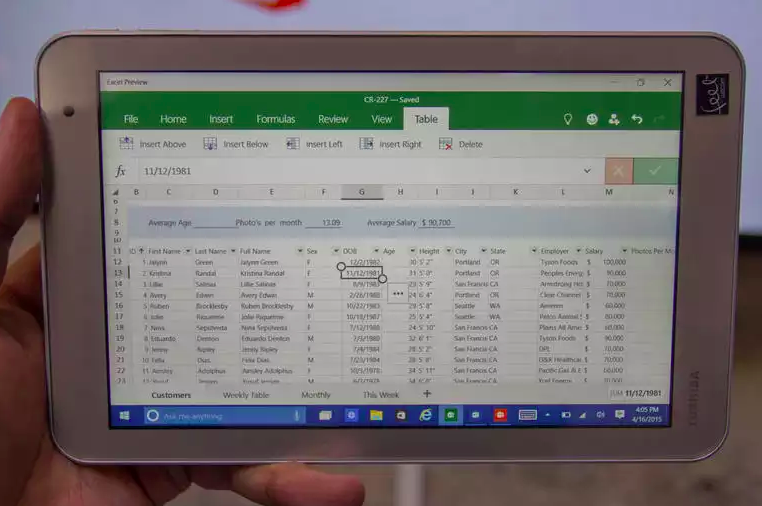Select the This Week sheet tab

(x=381, y=395)
